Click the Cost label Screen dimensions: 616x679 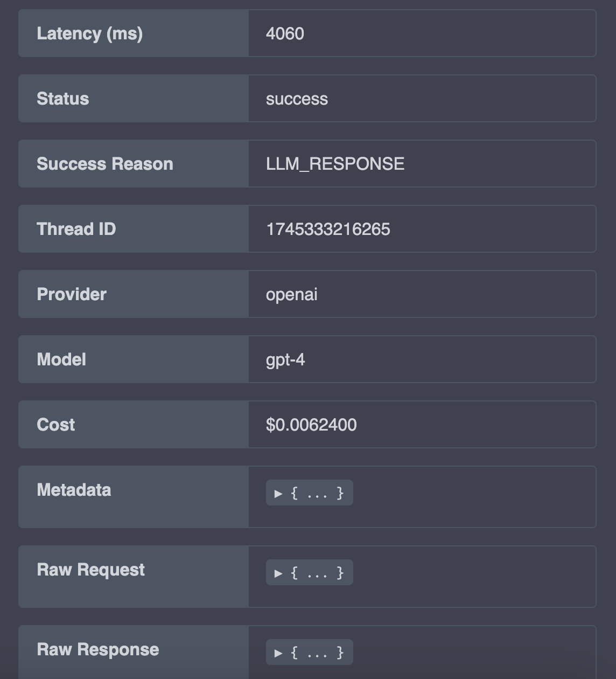(56, 425)
